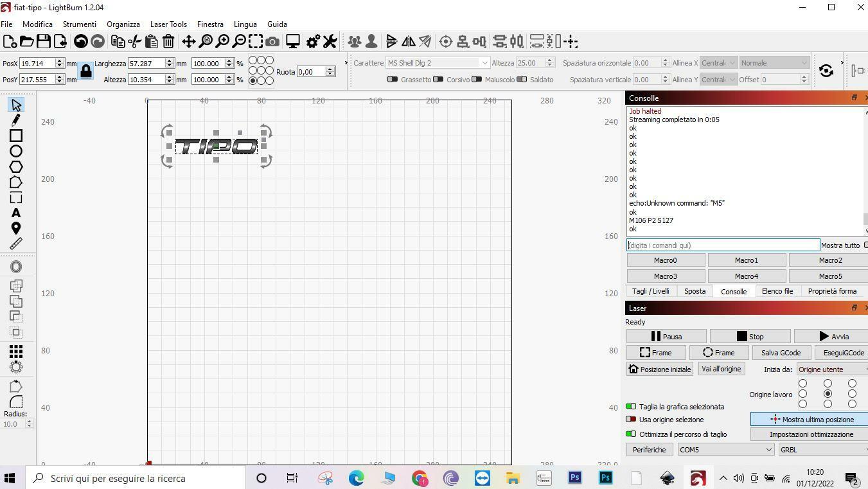Select the Measure ruler tool

click(16, 244)
